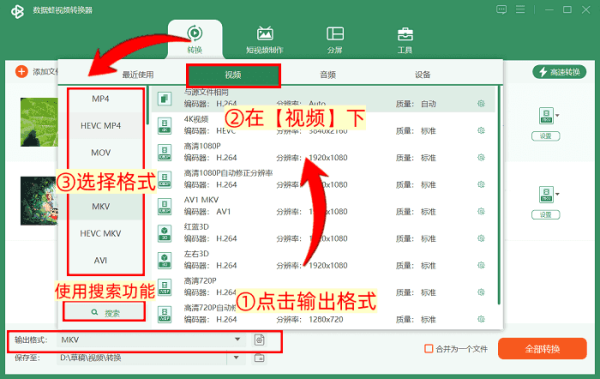Open the feedback message icon

point(501,10)
